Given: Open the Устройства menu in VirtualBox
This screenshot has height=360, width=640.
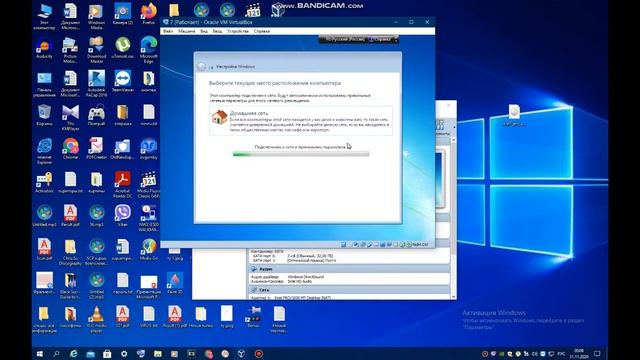Looking at the screenshot, I should pyautogui.click(x=238, y=31).
